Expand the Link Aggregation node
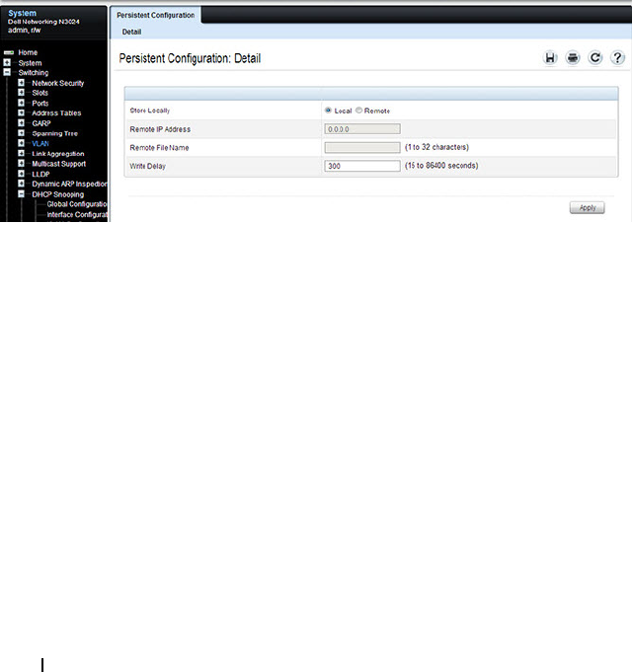The image size is (633, 672). (x=21, y=153)
